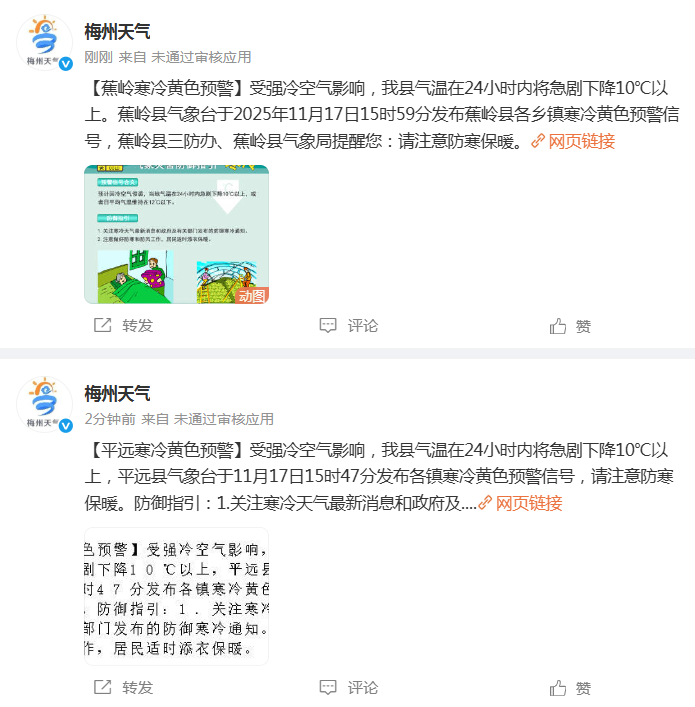Click the comment icon on second post
695x707 pixels.
pyautogui.click(x=328, y=687)
